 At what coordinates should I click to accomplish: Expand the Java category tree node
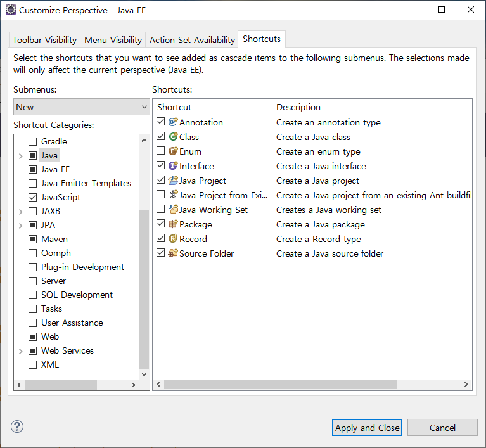coord(21,156)
